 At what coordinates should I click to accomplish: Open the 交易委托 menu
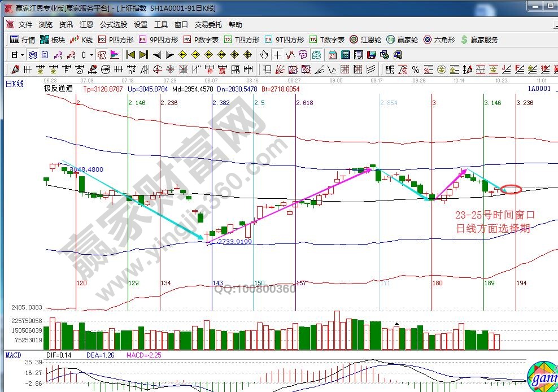pyautogui.click(x=208, y=25)
